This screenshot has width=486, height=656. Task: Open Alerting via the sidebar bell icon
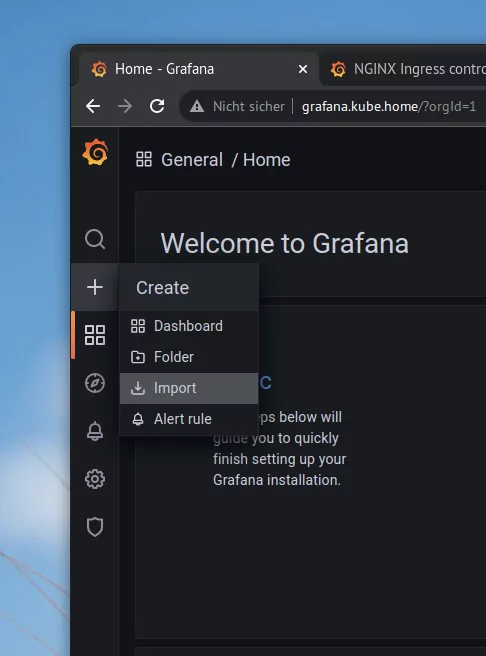tap(95, 431)
